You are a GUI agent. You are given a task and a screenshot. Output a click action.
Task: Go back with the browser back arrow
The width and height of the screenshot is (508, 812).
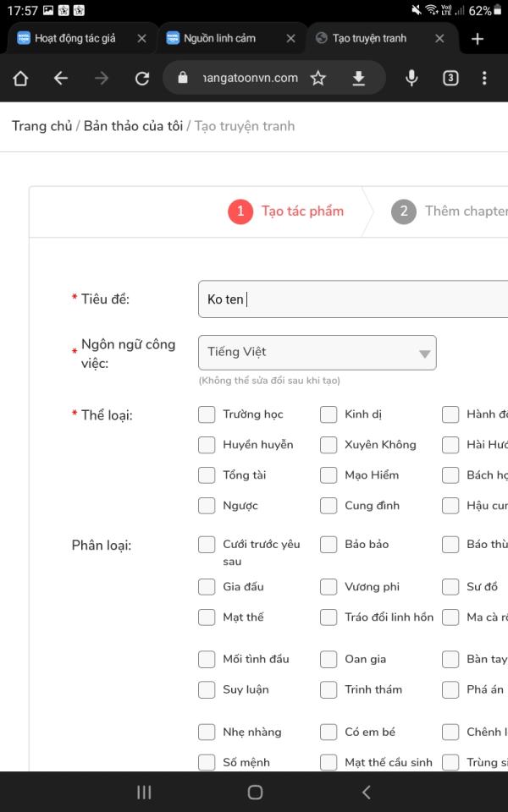click(61, 78)
